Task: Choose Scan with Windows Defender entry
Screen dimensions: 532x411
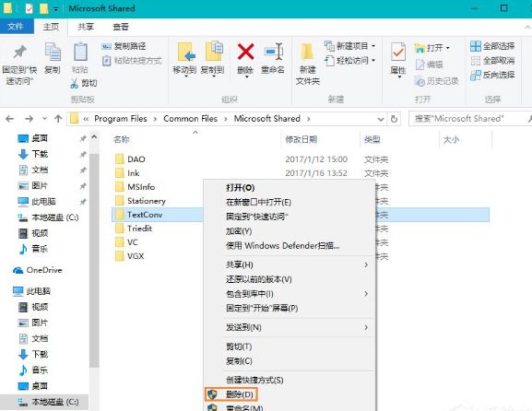Action: pyautogui.click(x=290, y=245)
